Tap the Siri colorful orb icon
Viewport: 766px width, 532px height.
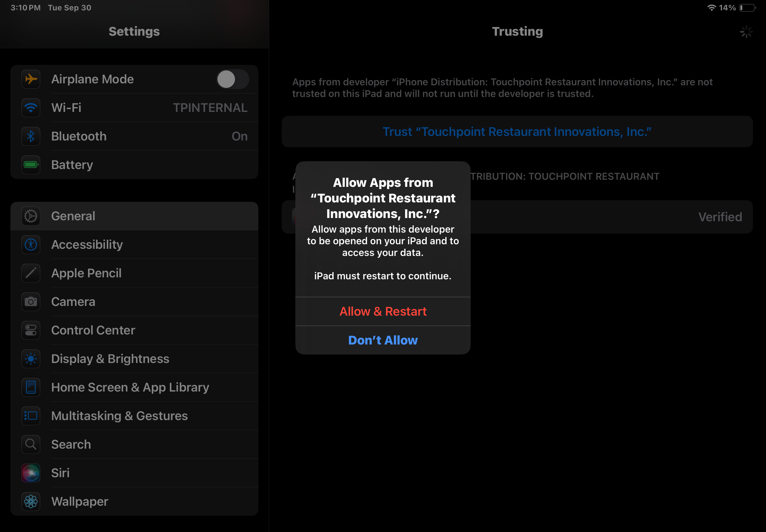31,473
